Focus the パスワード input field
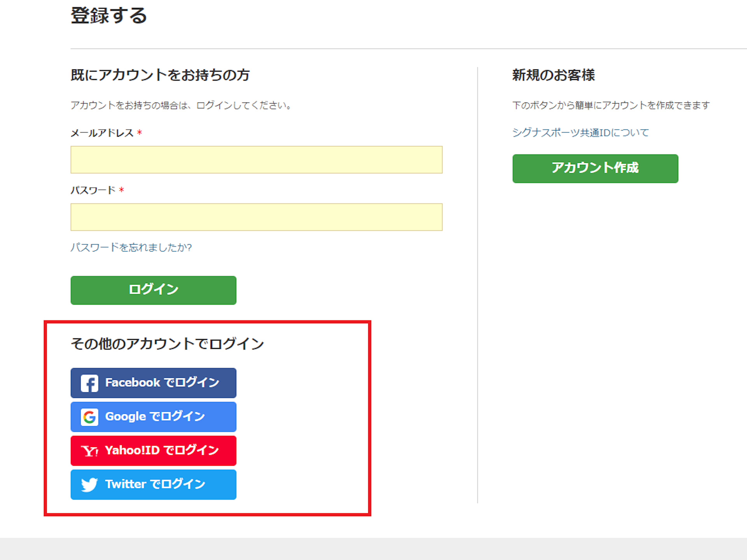 tap(256, 217)
